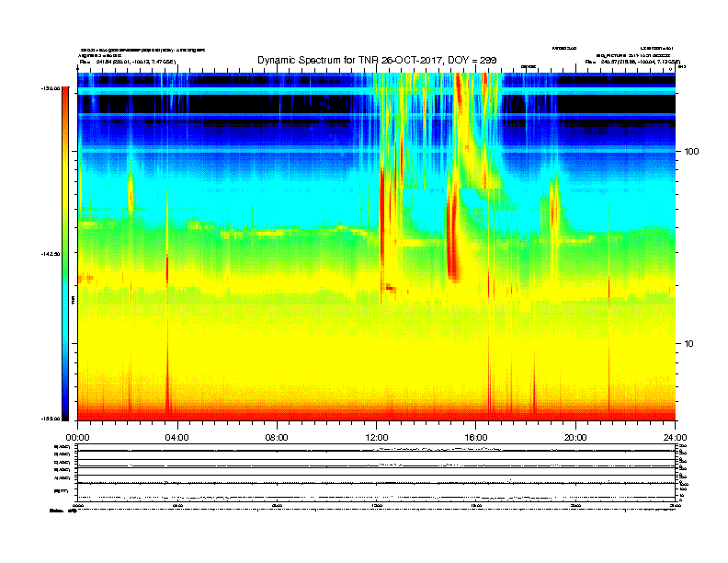
Task: Click the 08:00 time axis label
Action: coord(277,438)
